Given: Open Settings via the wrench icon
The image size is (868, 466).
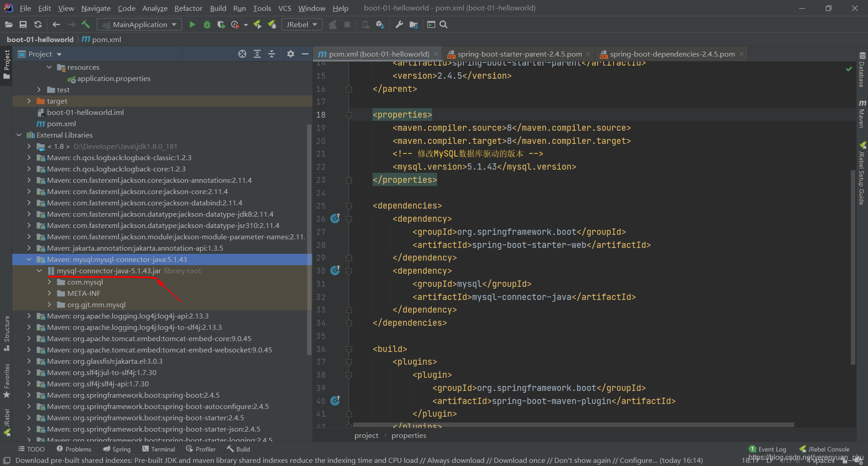Looking at the screenshot, I should (x=399, y=25).
